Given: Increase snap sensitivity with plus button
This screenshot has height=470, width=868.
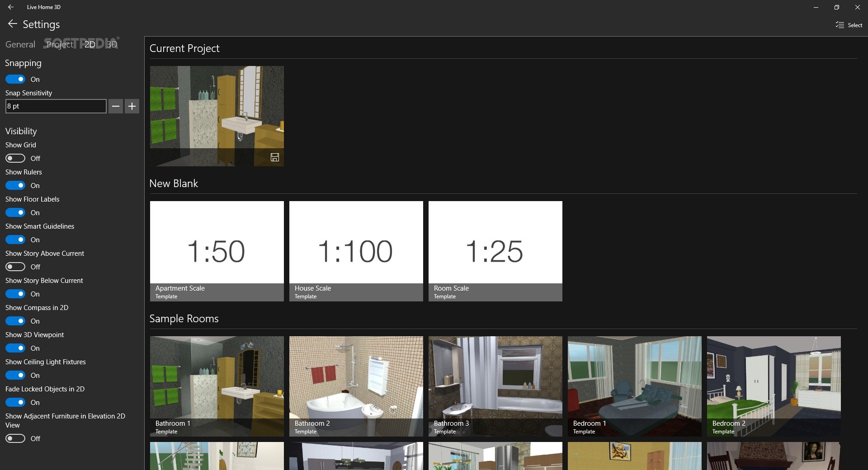Looking at the screenshot, I should pyautogui.click(x=132, y=106).
